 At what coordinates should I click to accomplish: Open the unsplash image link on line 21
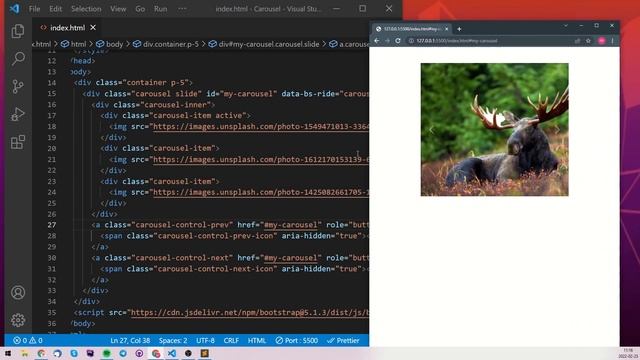pyautogui.click(x=261, y=160)
